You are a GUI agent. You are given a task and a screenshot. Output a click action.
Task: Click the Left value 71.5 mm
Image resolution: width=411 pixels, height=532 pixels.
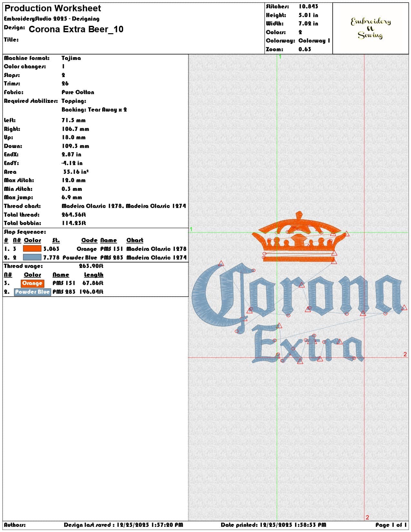pos(73,120)
